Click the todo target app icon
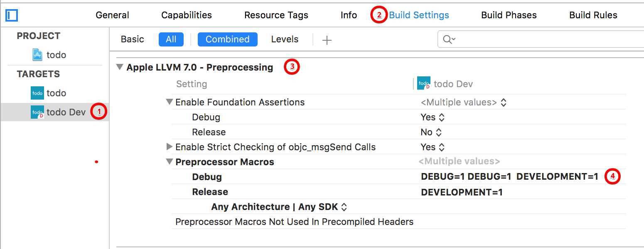The image size is (644, 249). (x=37, y=93)
